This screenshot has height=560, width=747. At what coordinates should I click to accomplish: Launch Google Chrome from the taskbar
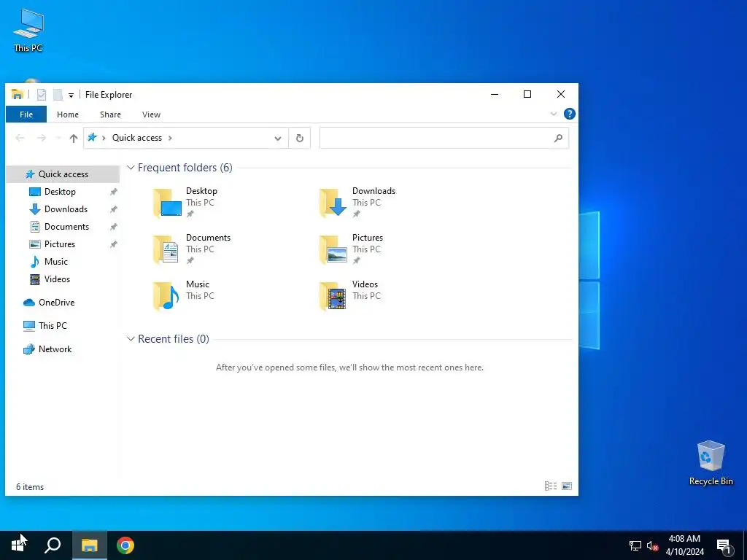125,545
